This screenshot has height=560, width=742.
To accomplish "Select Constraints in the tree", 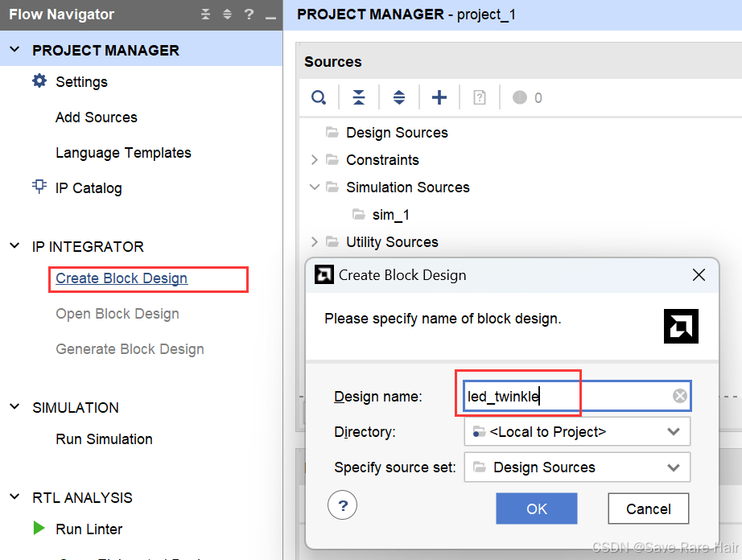I will 382,160.
